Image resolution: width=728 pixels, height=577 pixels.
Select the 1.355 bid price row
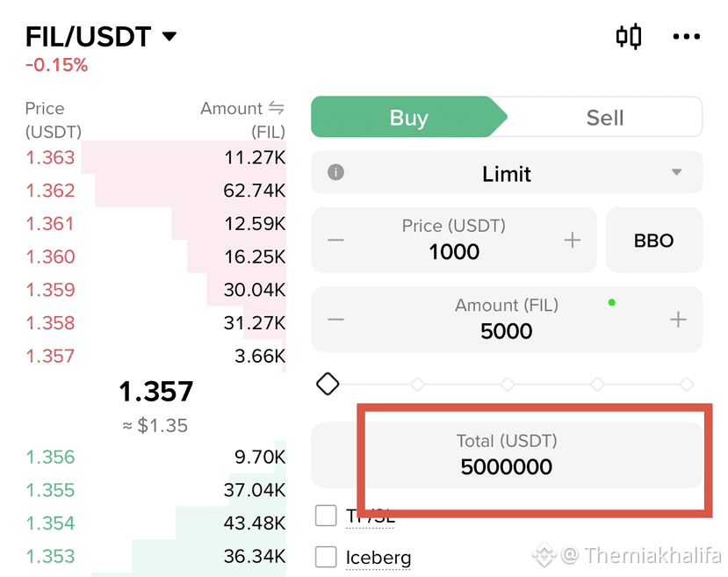155,490
